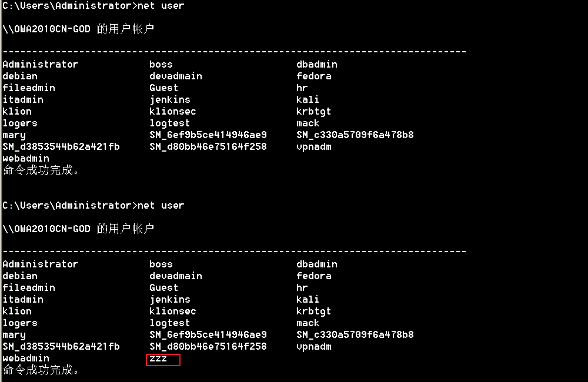Click SM_d80bb46e75164f258 in the second listing
588x382 pixels.
(208, 346)
